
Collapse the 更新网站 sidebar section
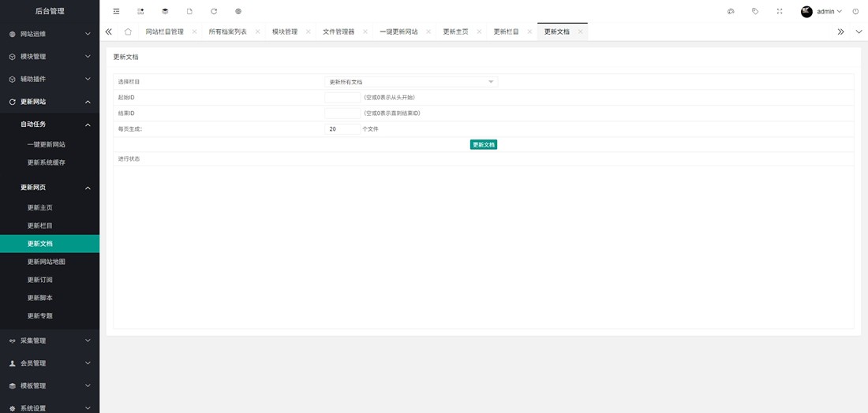(x=50, y=102)
